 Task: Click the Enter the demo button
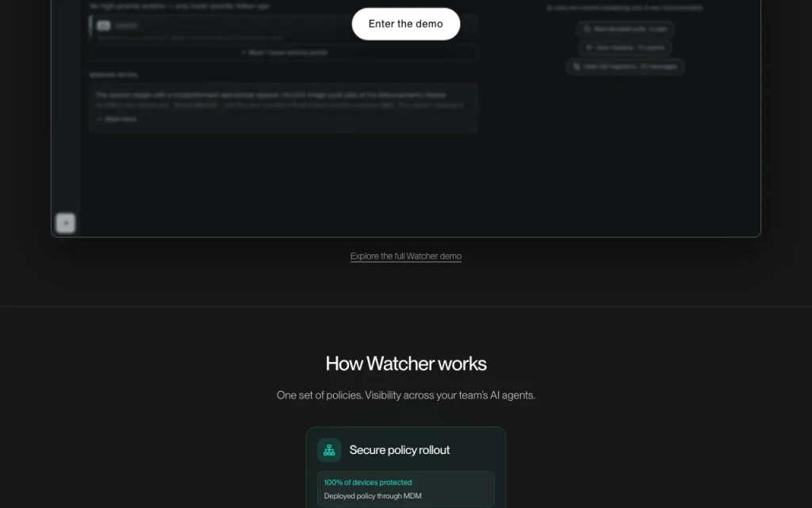[x=405, y=24]
